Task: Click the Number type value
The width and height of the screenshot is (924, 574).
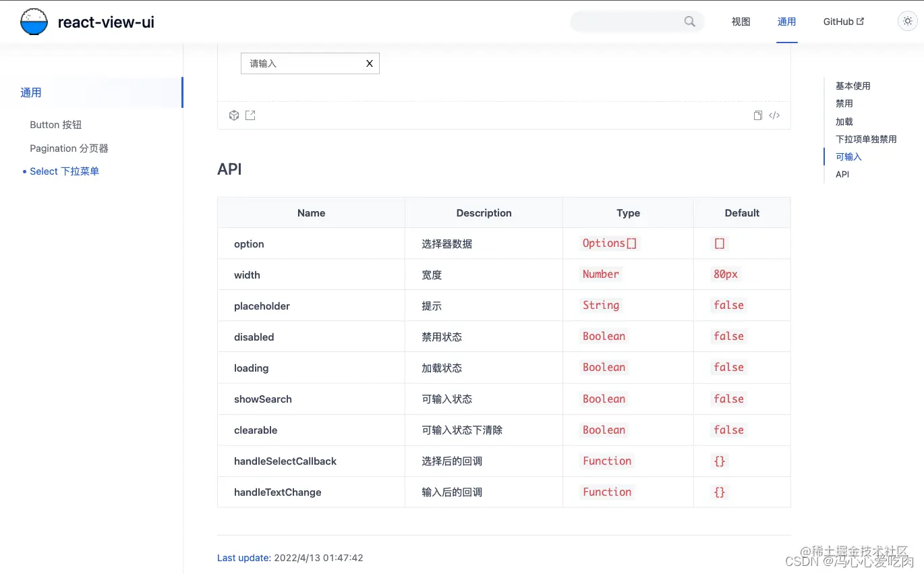Action: point(601,275)
